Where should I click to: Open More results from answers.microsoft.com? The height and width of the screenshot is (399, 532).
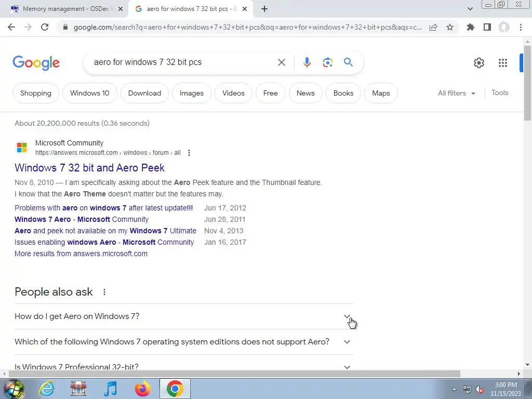coord(81,254)
